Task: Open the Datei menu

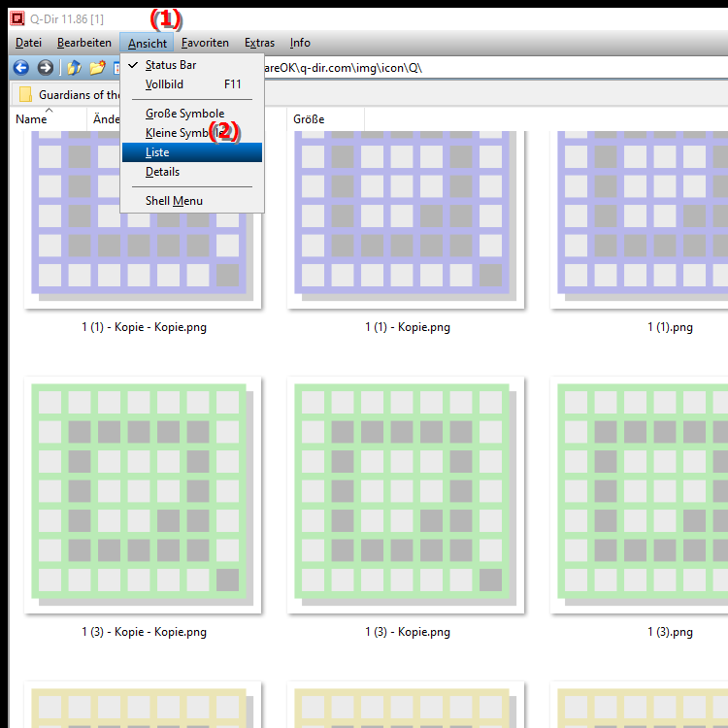Action: (x=28, y=43)
